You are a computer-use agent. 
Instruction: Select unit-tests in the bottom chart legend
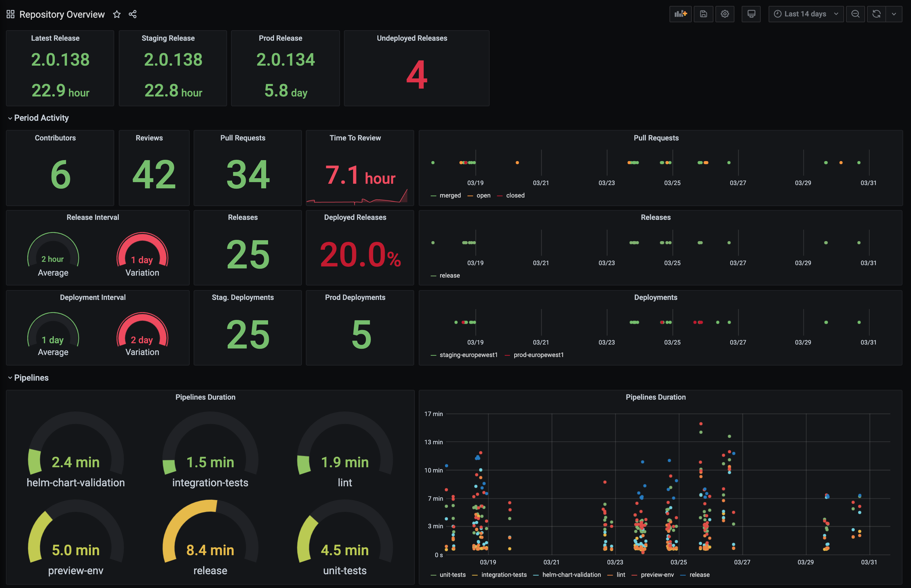tap(453, 575)
